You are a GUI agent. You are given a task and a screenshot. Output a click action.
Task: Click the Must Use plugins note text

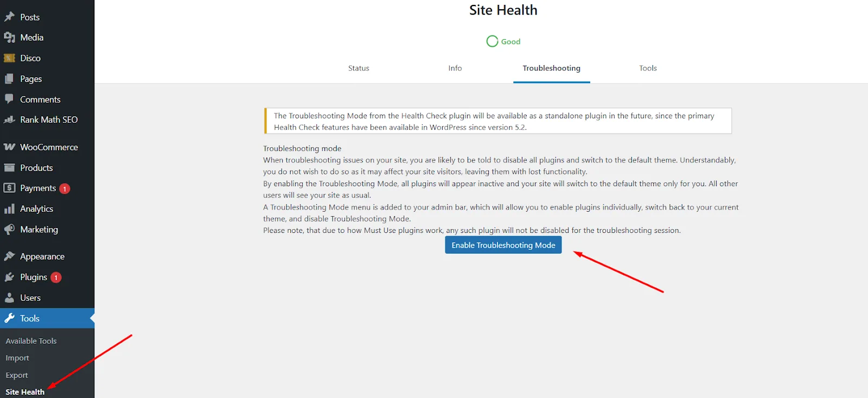click(x=472, y=230)
